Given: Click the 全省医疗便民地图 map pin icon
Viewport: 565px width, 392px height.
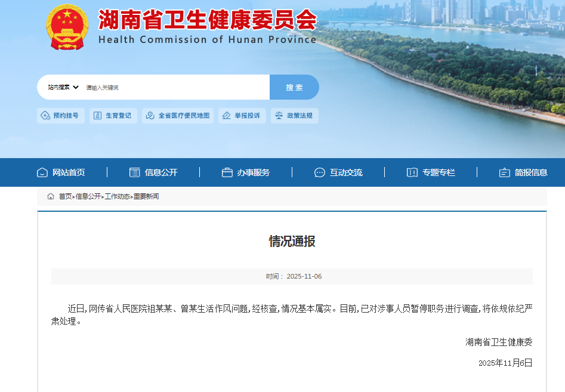Looking at the screenshot, I should pos(150,116).
